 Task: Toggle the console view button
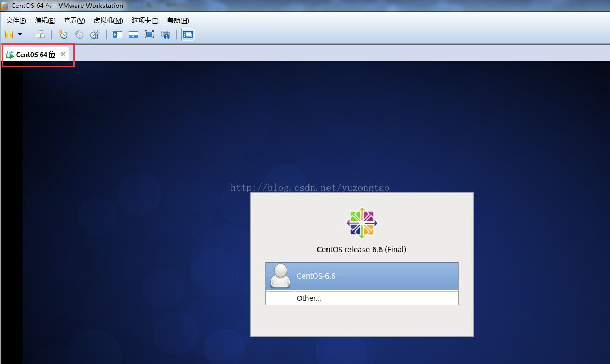188,34
